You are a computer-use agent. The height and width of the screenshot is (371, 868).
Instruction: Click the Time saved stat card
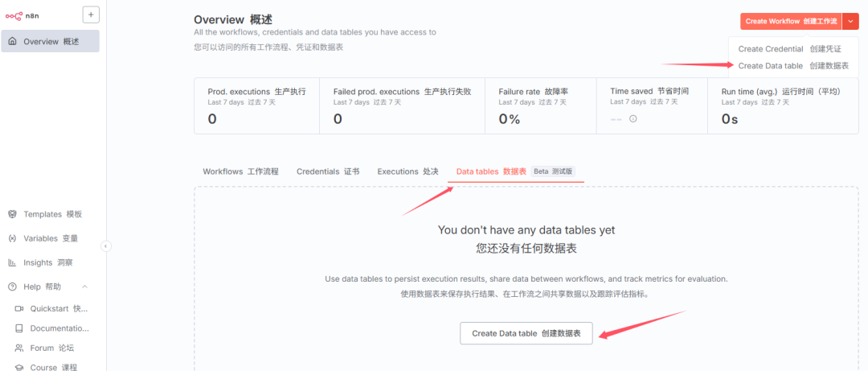tap(652, 106)
